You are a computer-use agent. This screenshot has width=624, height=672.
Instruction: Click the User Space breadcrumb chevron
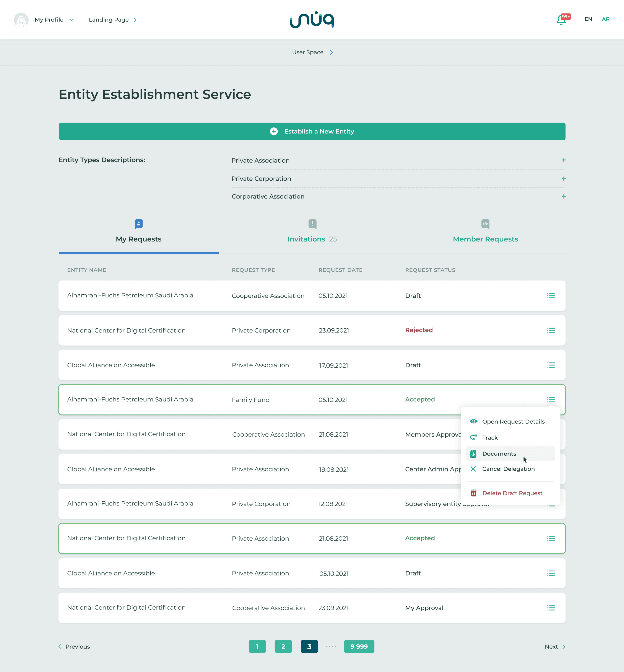[331, 52]
